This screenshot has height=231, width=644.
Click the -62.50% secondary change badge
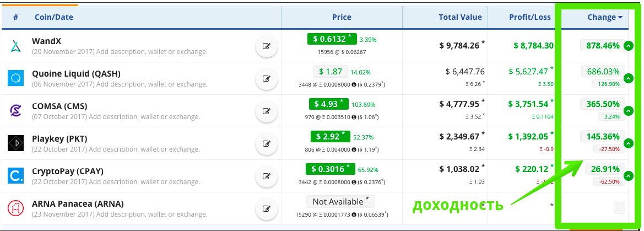[x=609, y=181]
